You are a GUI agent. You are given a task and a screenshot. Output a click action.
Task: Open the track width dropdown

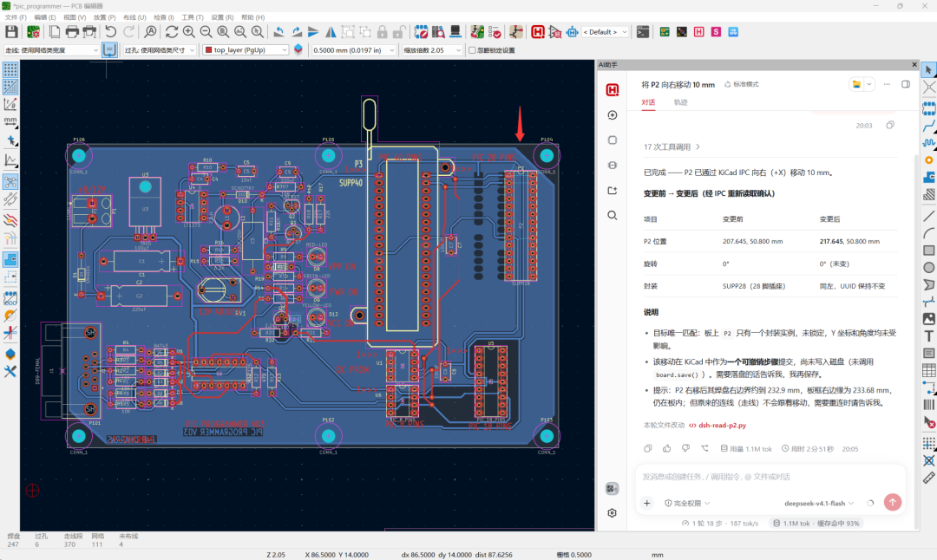pyautogui.click(x=51, y=50)
